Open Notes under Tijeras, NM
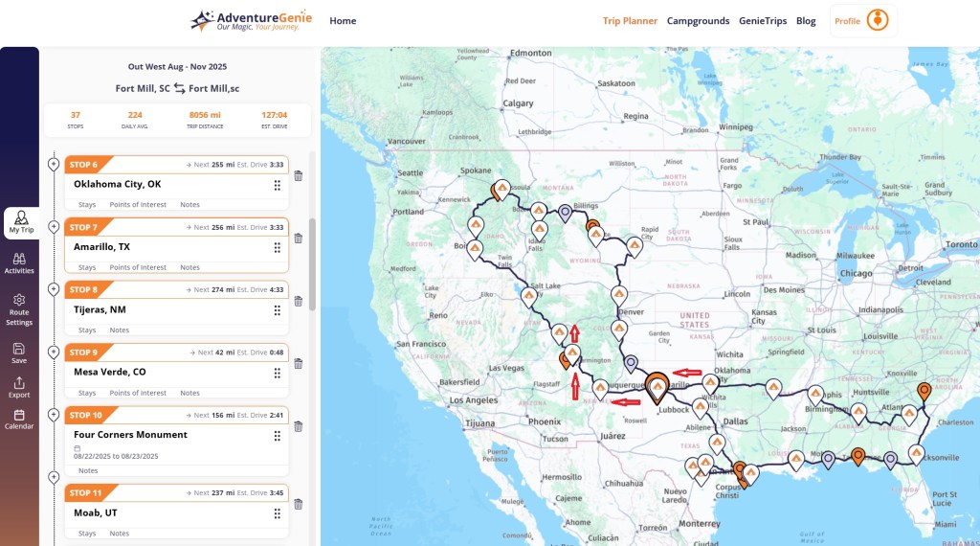This screenshot has width=980, height=546. point(120,330)
